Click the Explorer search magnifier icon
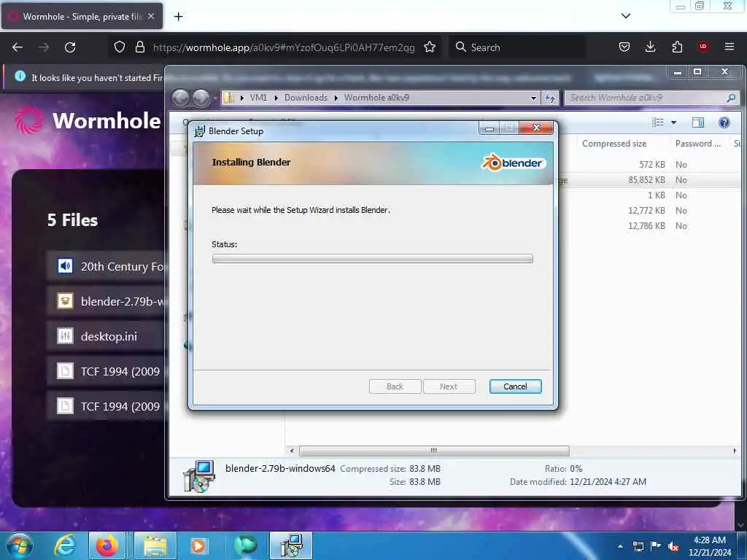 point(731,98)
